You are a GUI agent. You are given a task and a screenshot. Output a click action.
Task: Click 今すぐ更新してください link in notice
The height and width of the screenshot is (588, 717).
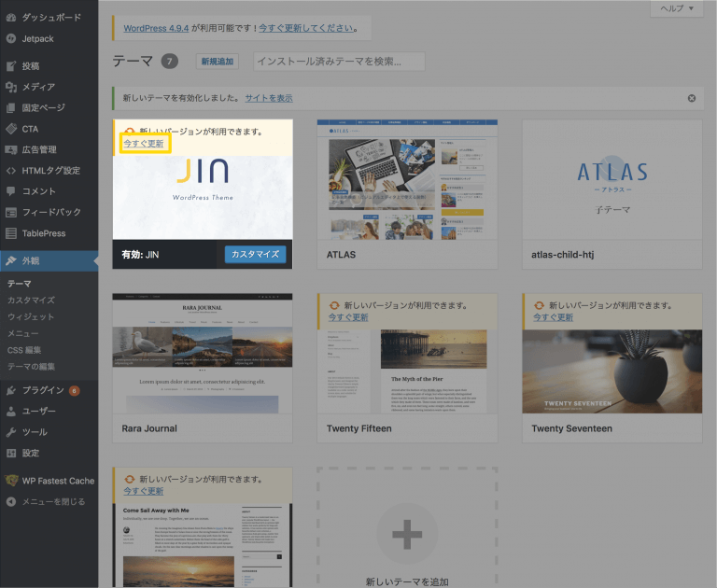pyautogui.click(x=306, y=28)
